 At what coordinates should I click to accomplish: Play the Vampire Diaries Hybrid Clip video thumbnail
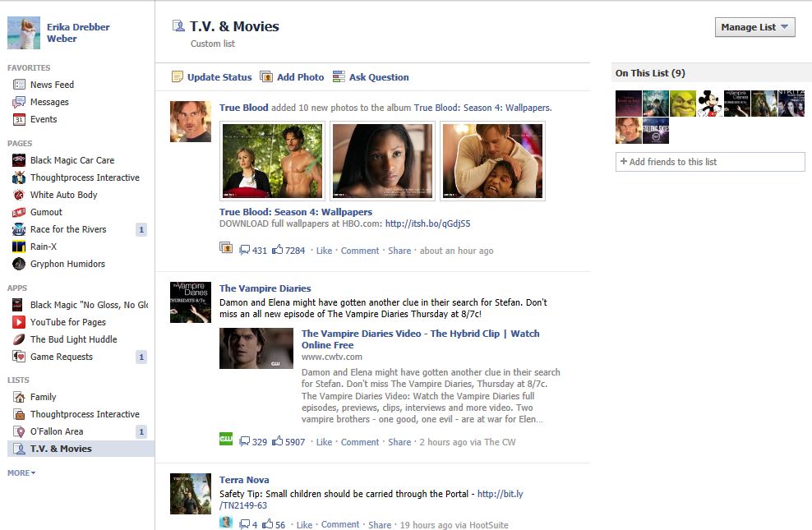coord(256,348)
